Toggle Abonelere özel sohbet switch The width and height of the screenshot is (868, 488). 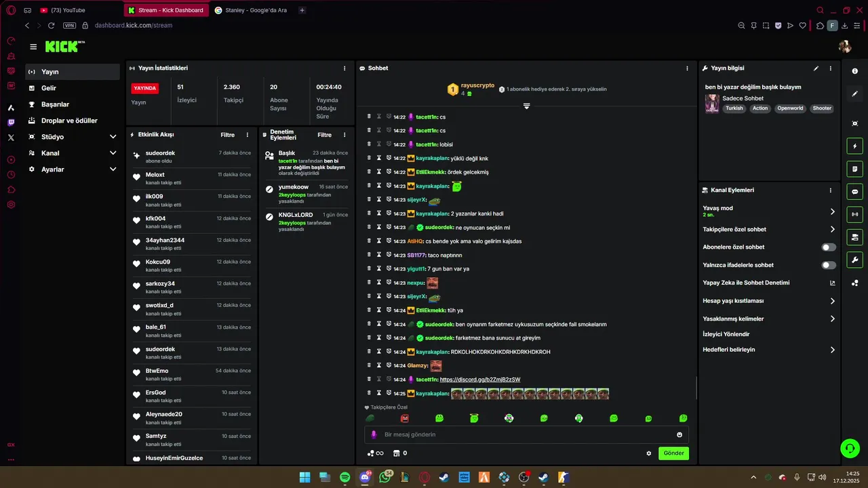click(x=829, y=247)
